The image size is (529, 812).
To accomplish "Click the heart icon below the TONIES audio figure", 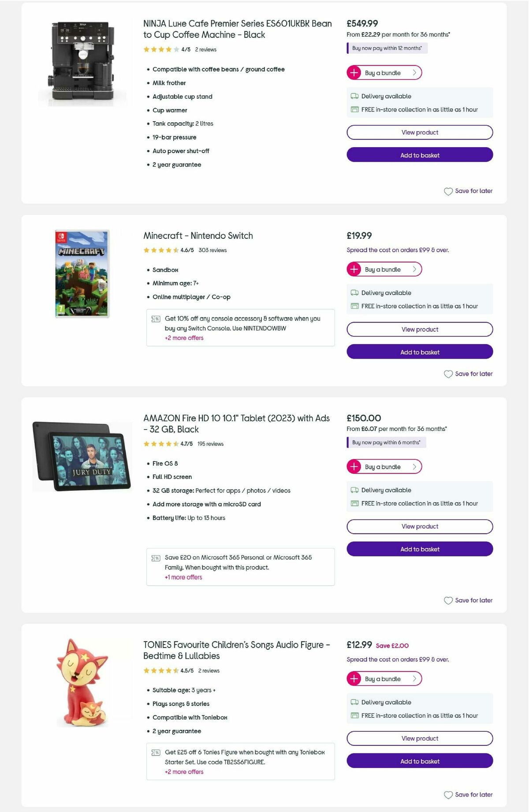I will (x=448, y=795).
